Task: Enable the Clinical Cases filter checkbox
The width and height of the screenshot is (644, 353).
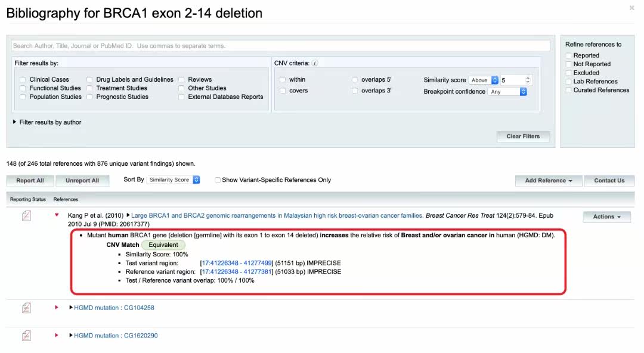Action: point(23,80)
